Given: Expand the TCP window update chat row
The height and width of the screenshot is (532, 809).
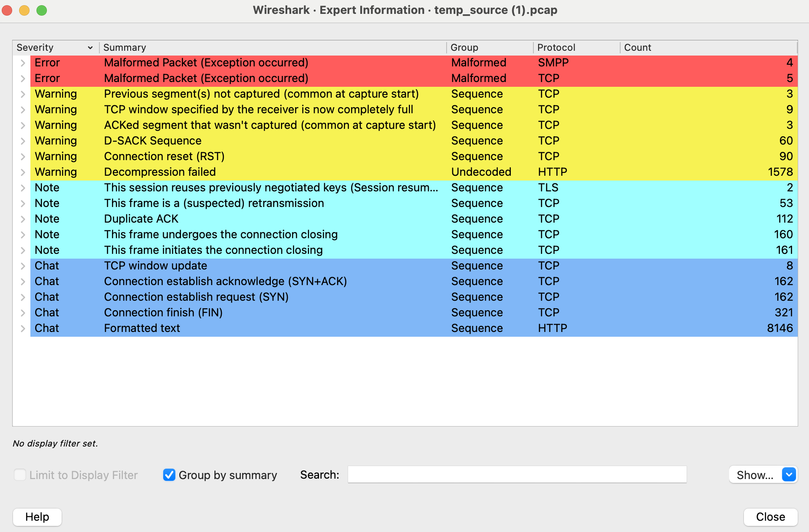Looking at the screenshot, I should point(23,266).
